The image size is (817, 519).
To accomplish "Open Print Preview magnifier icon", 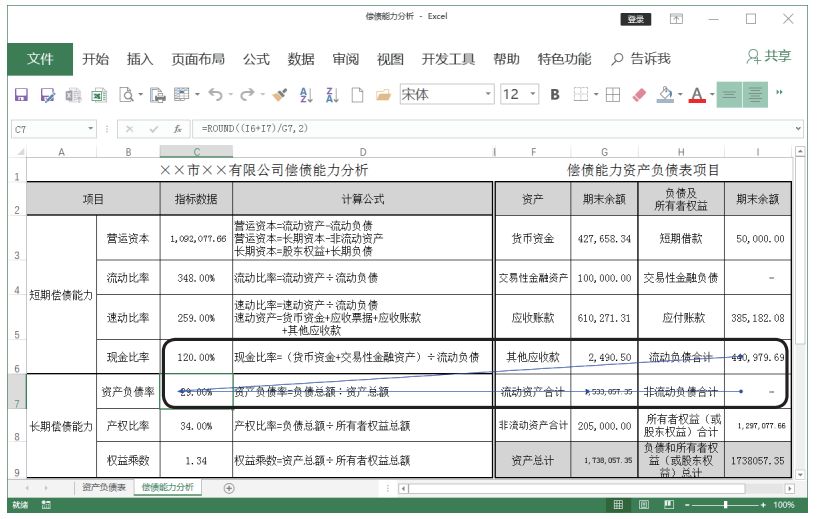I will click(x=126, y=95).
